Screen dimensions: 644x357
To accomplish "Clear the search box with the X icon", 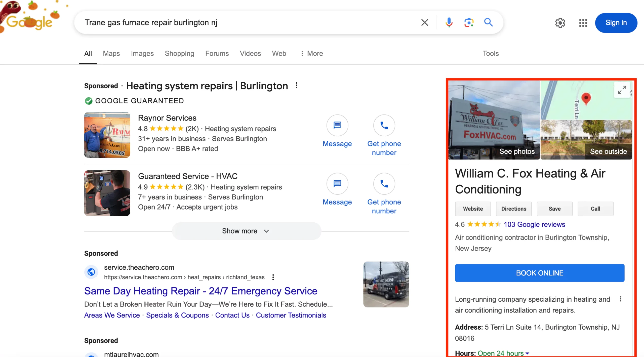I will pyautogui.click(x=424, y=22).
